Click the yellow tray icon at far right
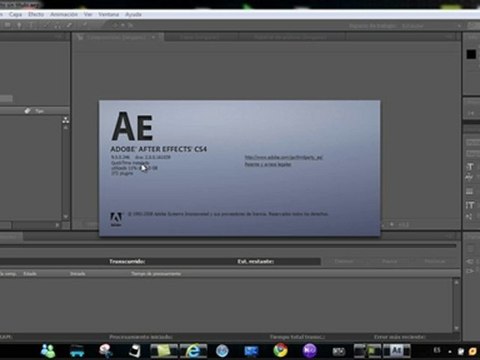This screenshot has height=360, width=480. point(473,351)
